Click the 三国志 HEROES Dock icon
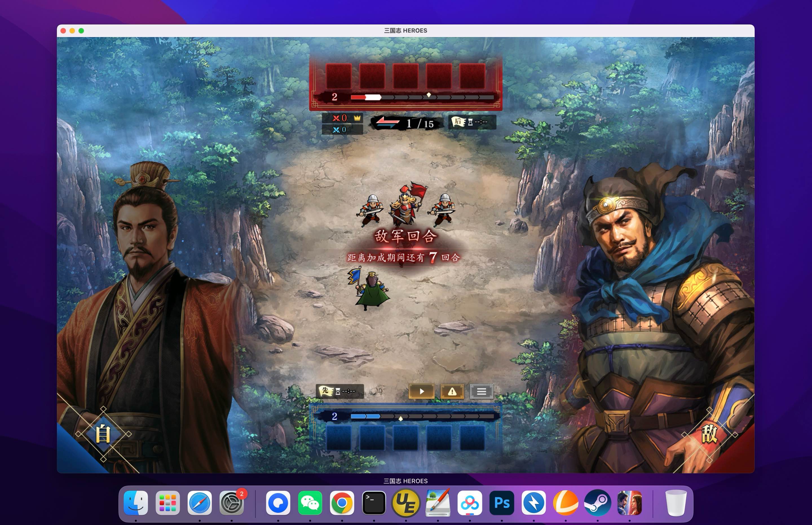 tap(630, 503)
